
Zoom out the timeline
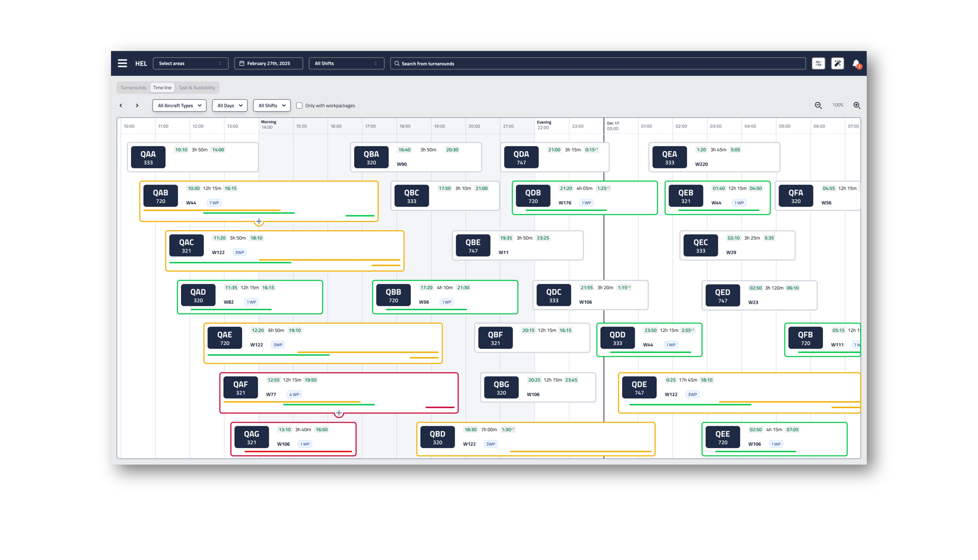click(818, 106)
